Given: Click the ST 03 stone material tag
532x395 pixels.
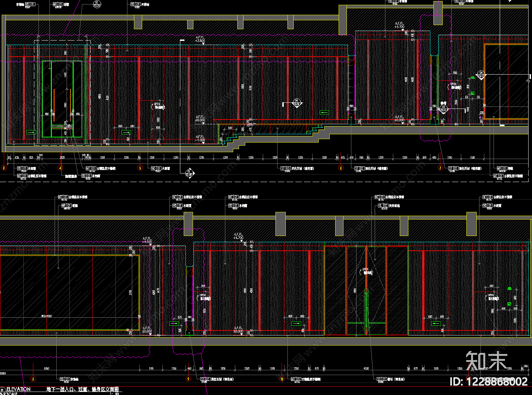Looking at the screenshot, I should point(286,169).
